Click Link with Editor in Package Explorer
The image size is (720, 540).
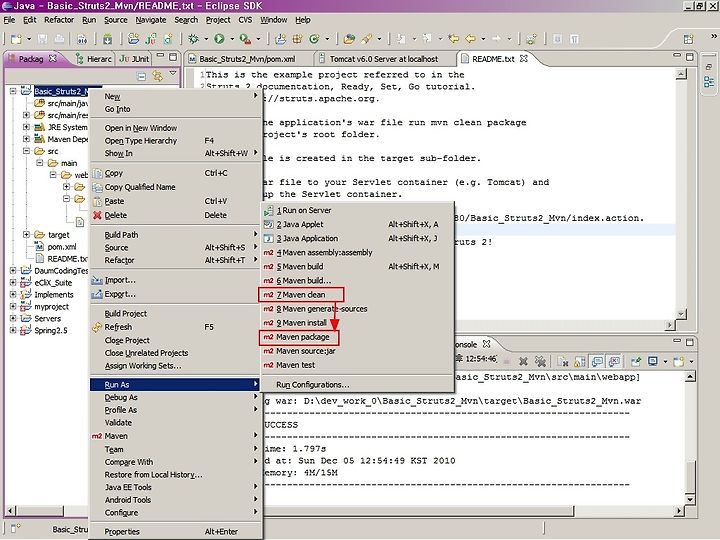158,76
